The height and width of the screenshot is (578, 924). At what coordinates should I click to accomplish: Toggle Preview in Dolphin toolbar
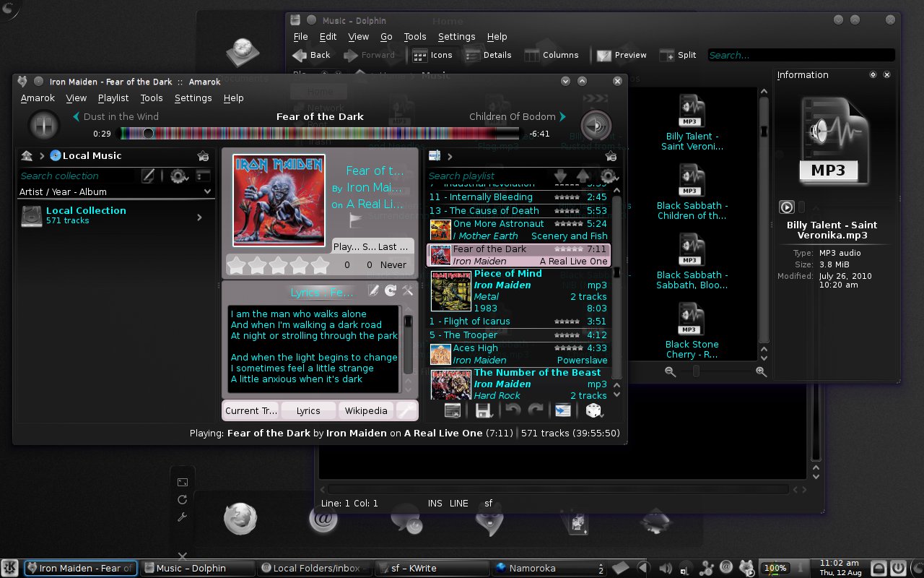622,55
